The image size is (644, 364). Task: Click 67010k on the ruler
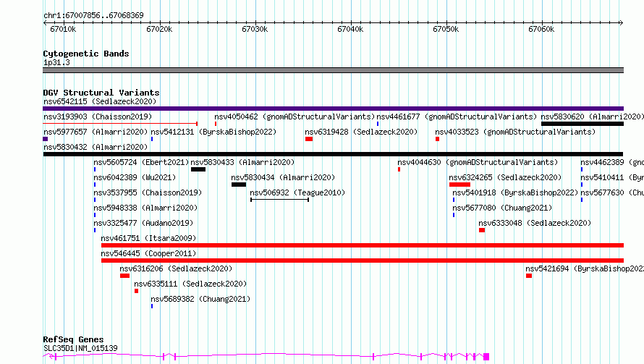63,29
